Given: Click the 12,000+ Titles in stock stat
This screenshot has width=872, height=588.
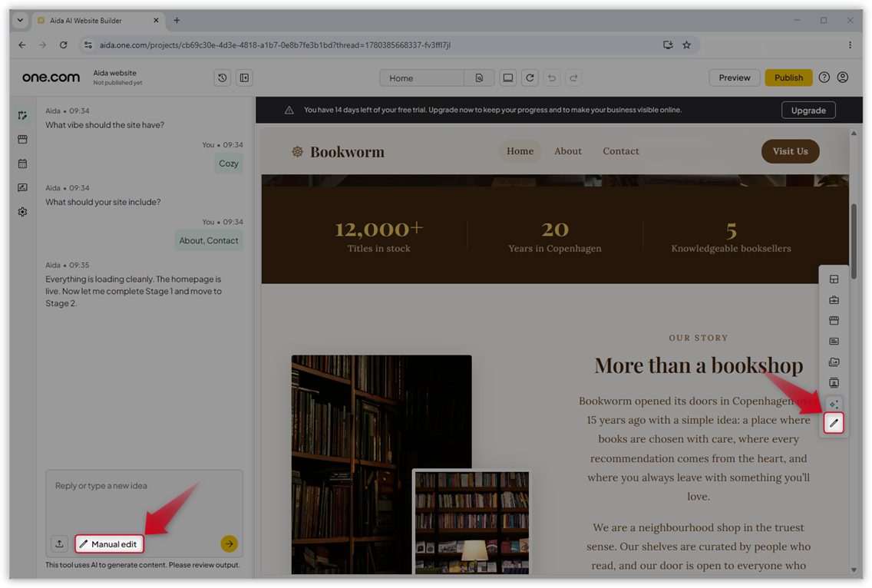Looking at the screenshot, I should (x=378, y=236).
